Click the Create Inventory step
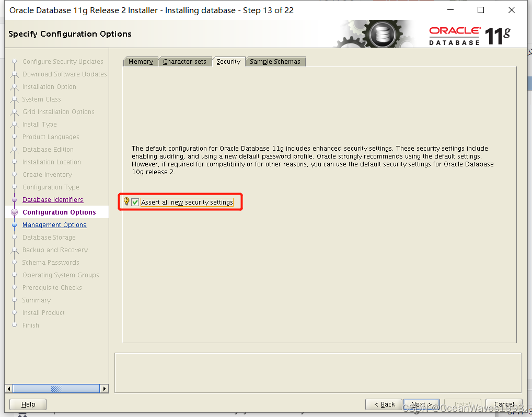This screenshot has width=532, height=417. 47,175
